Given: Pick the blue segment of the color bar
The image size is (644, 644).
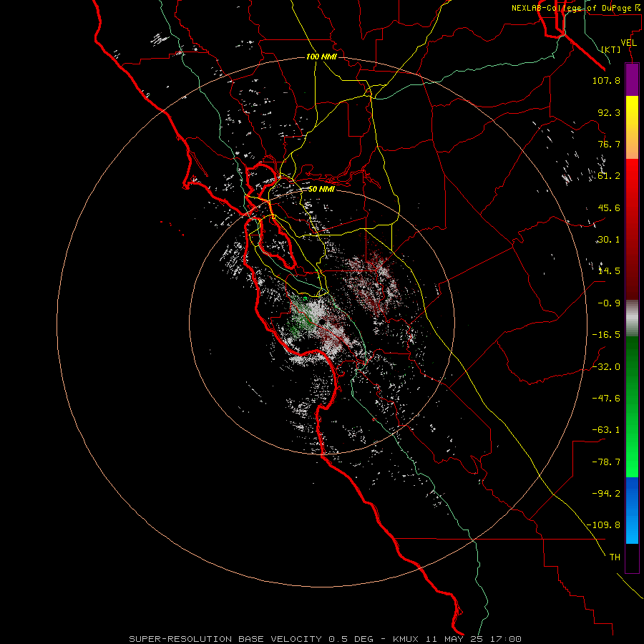Looking at the screenshot, I should point(632,510).
